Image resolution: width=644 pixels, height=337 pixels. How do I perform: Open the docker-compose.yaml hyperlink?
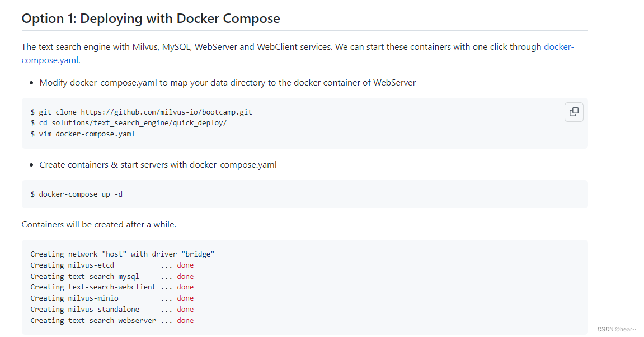click(x=558, y=47)
